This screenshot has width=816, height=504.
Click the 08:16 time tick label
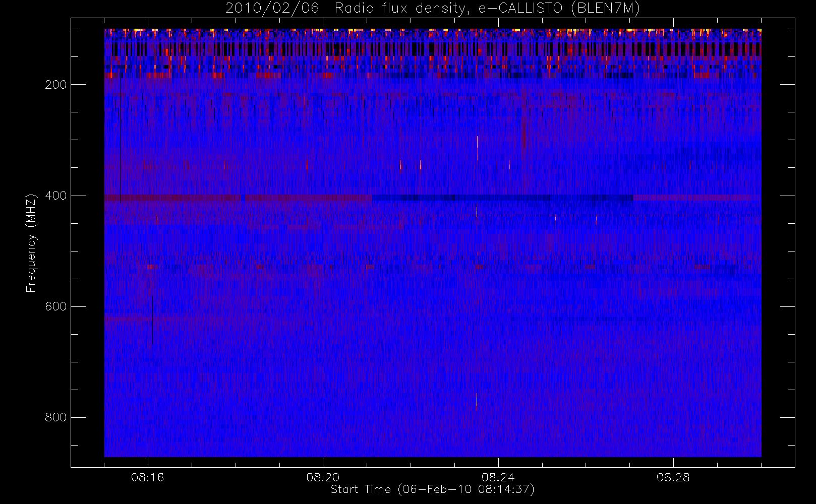tap(148, 477)
